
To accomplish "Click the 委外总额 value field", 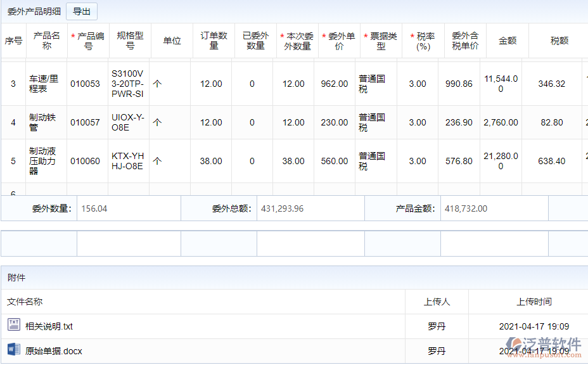I will pyautogui.click(x=310, y=208).
